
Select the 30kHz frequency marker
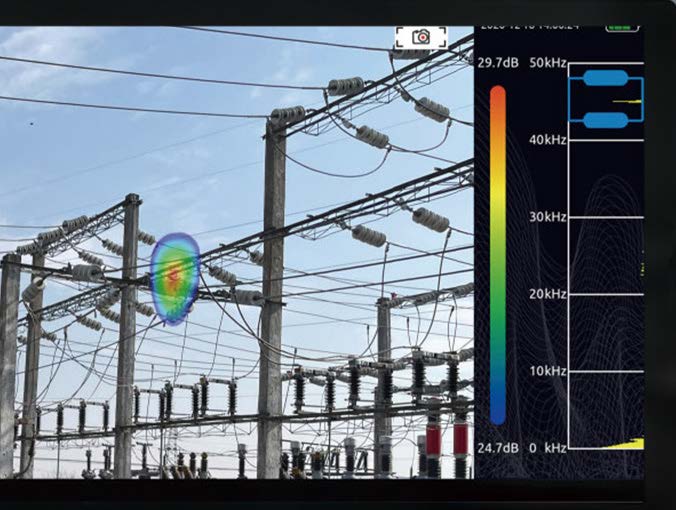click(548, 217)
